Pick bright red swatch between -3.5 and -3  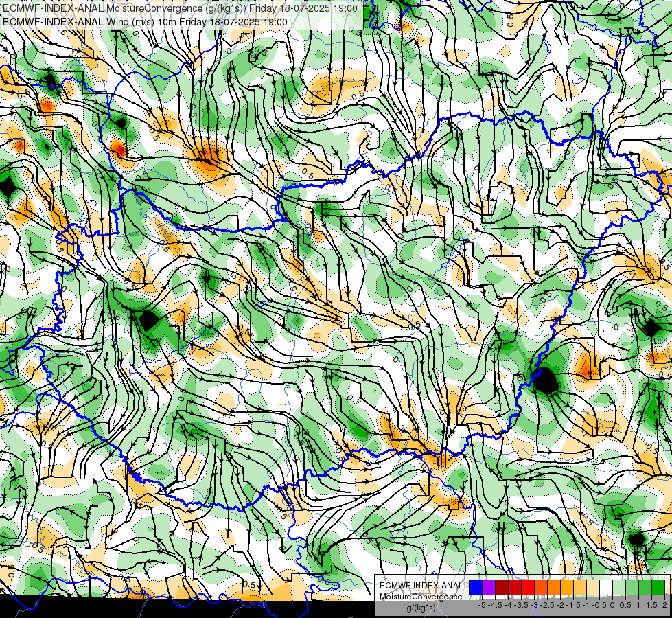tap(528, 588)
